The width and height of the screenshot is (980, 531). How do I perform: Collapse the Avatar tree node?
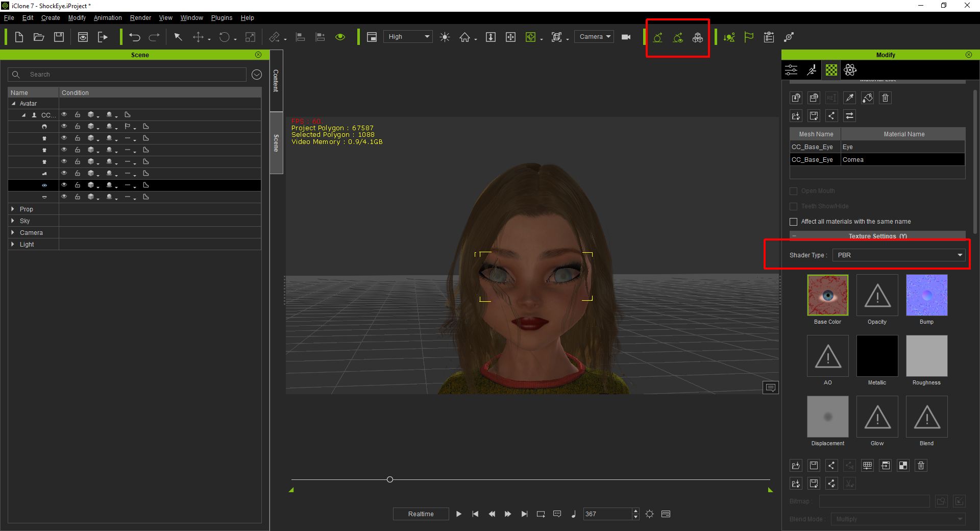tap(13, 103)
